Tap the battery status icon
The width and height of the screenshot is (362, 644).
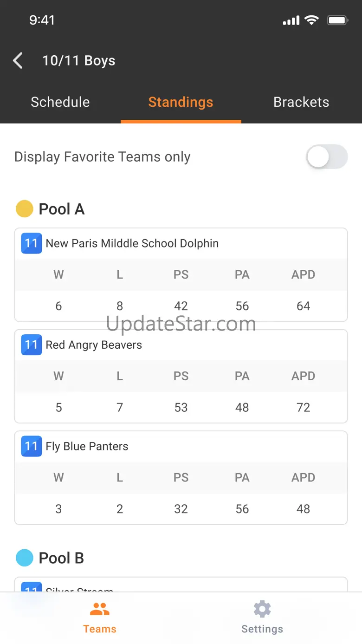[337, 20]
